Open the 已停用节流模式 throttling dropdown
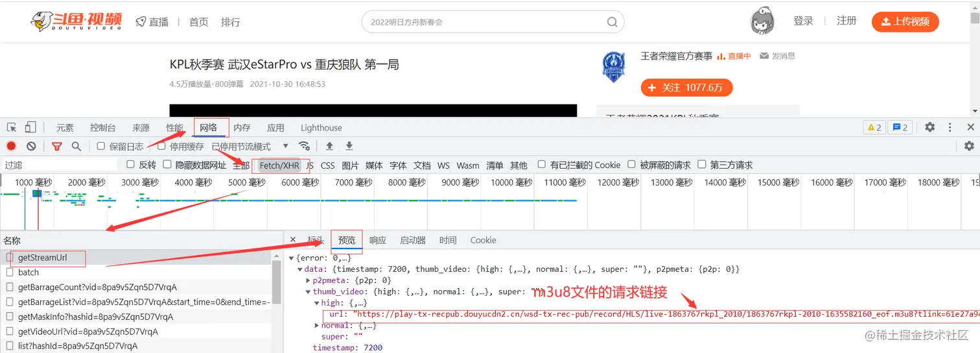 250,146
